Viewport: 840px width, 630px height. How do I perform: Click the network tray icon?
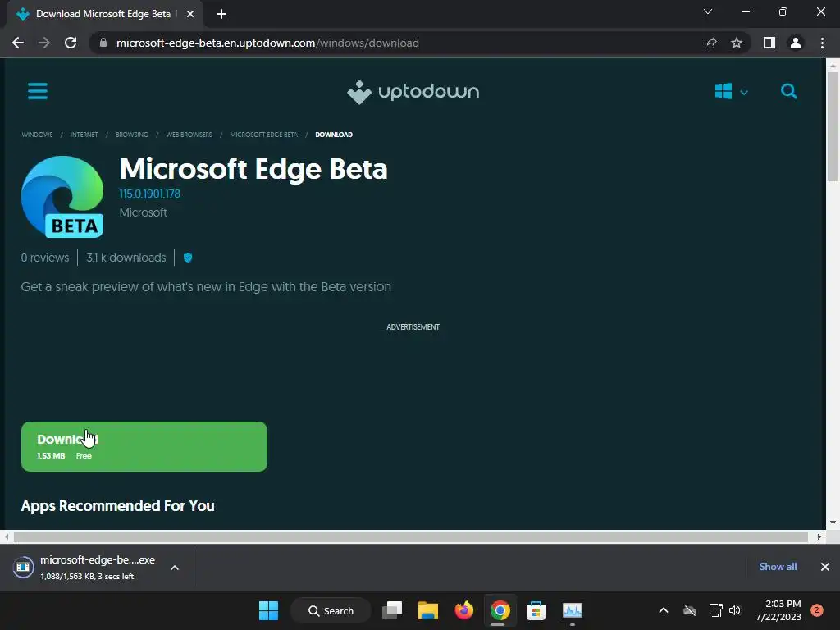715,610
